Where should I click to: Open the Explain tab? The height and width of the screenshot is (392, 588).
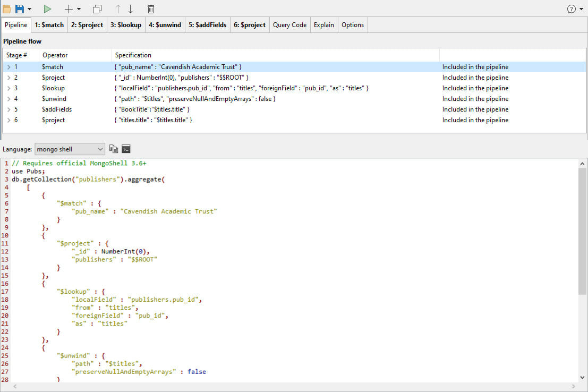(x=323, y=25)
